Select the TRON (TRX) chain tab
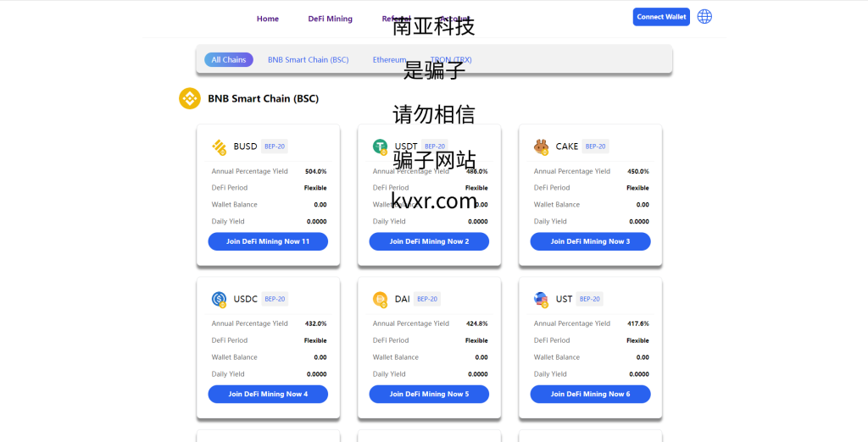 (x=451, y=60)
